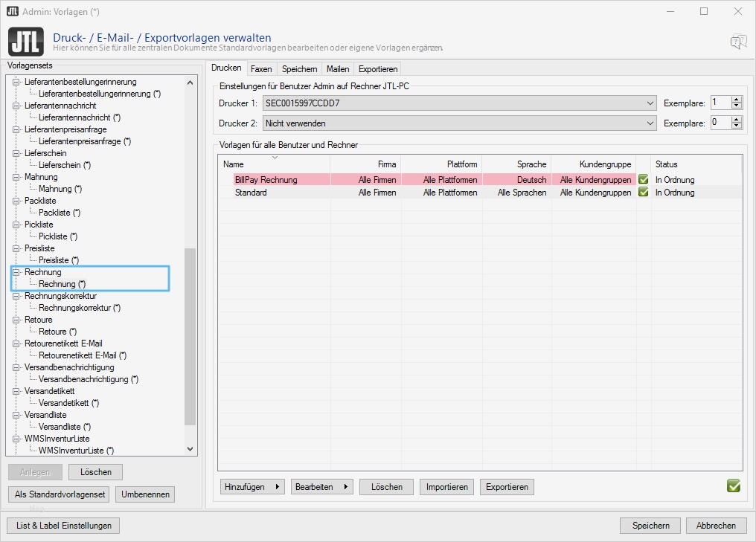Screen dimensions: 756x542
Task: Click the Status column header
Action: point(696,164)
